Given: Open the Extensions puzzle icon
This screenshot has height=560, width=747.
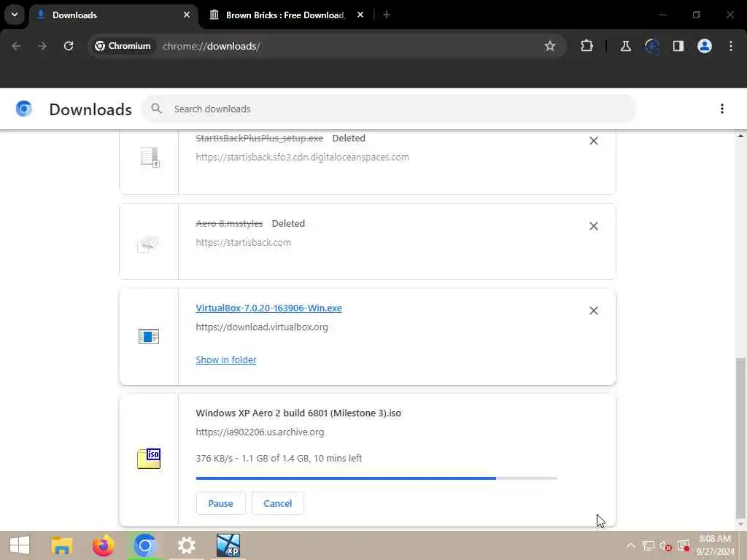Looking at the screenshot, I should tap(587, 46).
